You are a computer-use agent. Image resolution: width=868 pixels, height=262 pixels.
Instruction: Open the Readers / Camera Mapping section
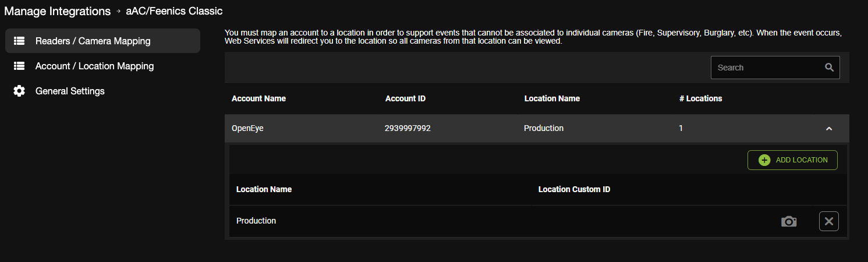(93, 41)
